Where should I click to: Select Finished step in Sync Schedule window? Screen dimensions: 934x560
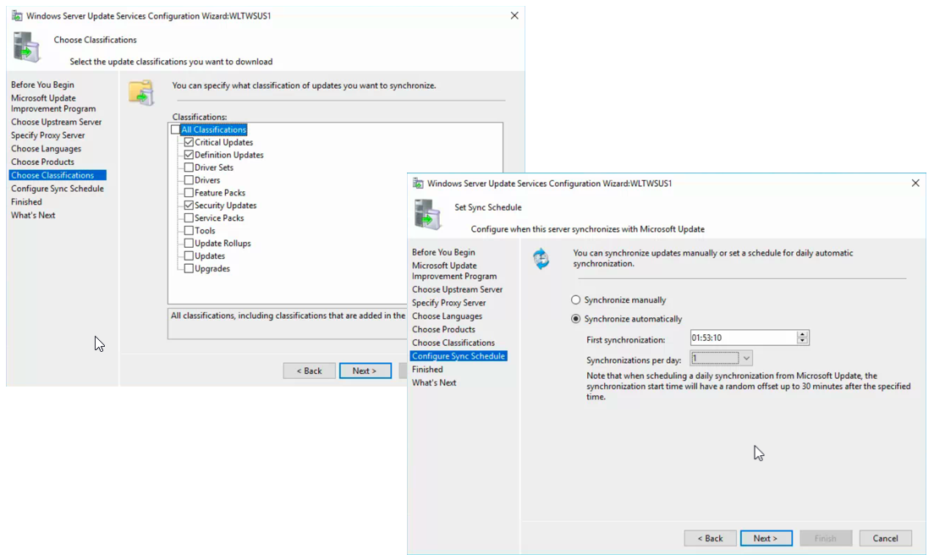click(427, 370)
